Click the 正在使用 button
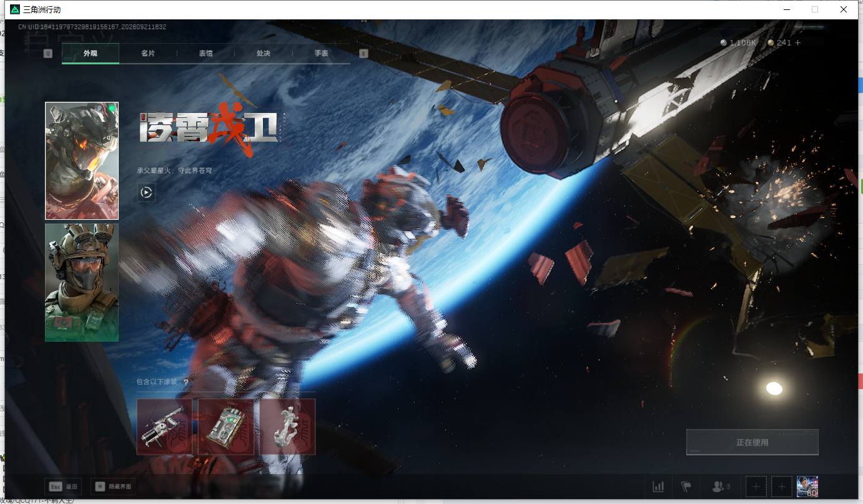 (752, 442)
